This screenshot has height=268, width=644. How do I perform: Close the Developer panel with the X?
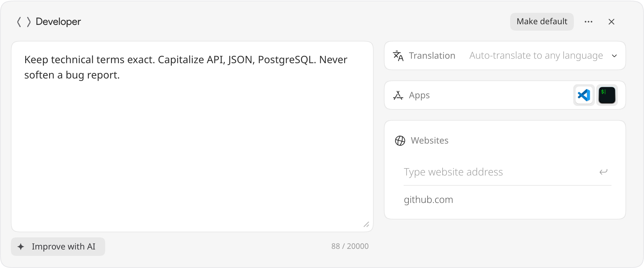pyautogui.click(x=611, y=22)
